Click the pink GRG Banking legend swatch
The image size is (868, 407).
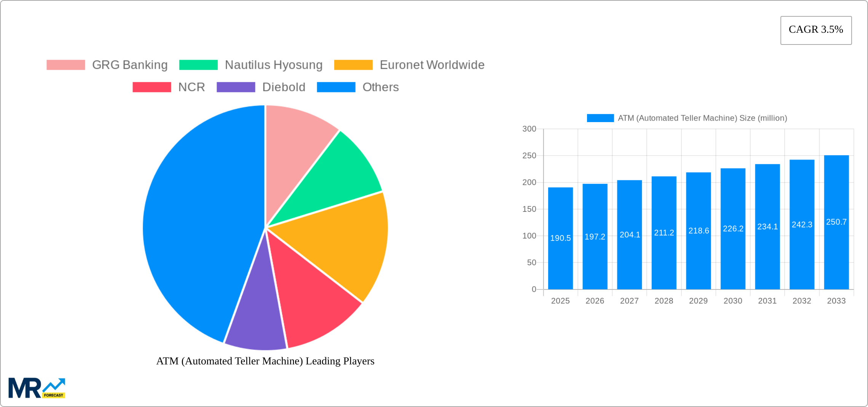pyautogui.click(x=65, y=65)
